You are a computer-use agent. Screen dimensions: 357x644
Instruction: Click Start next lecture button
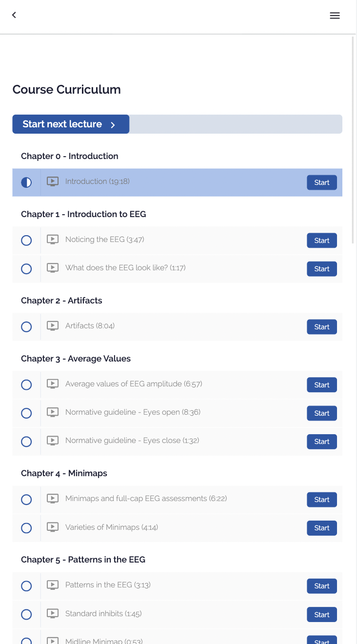(71, 124)
